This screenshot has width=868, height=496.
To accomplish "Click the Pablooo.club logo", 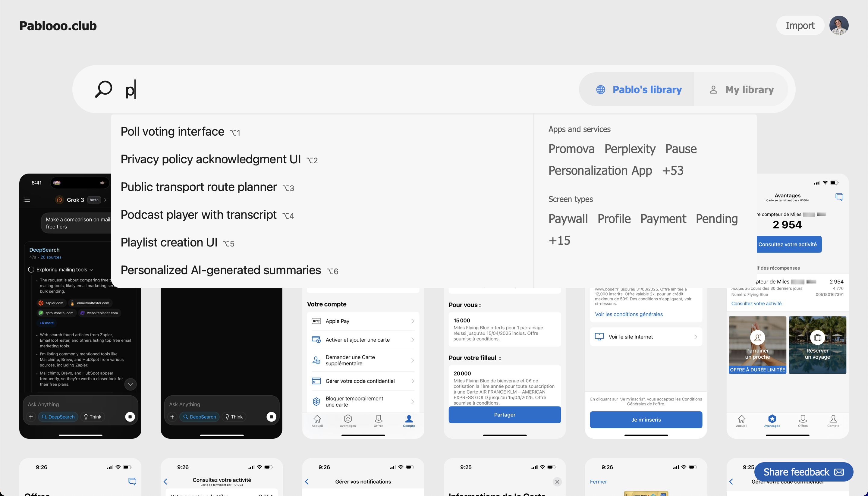I will click(58, 26).
